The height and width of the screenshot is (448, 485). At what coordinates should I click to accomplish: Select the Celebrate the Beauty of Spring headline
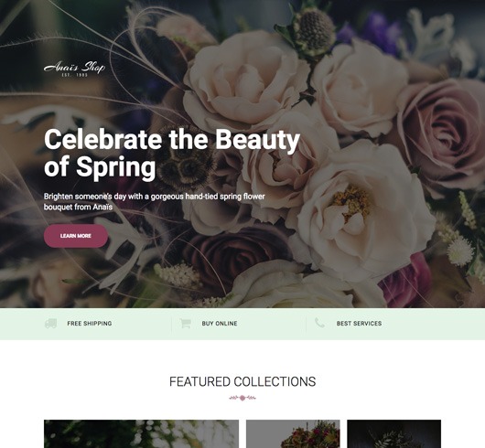tap(172, 153)
